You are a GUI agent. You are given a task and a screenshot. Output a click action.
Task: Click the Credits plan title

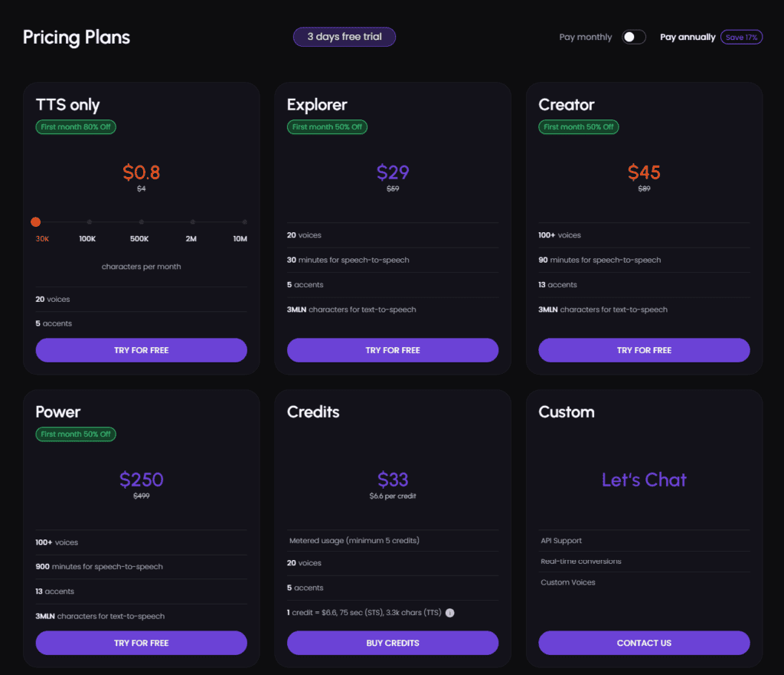[313, 411]
